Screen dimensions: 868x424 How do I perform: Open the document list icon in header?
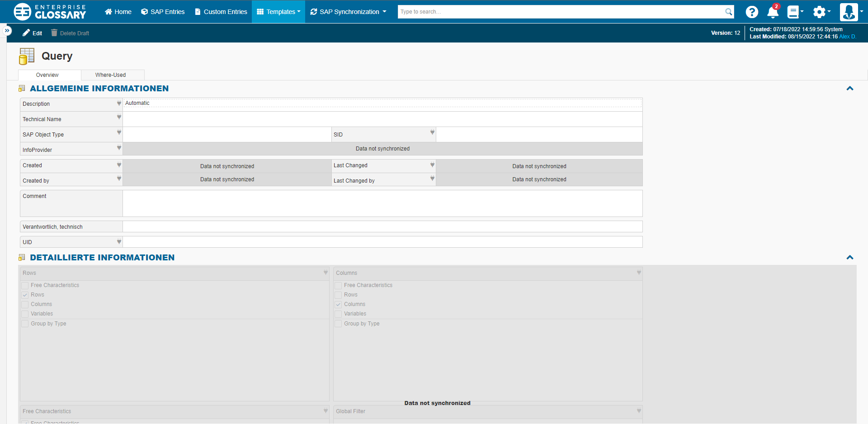click(793, 12)
